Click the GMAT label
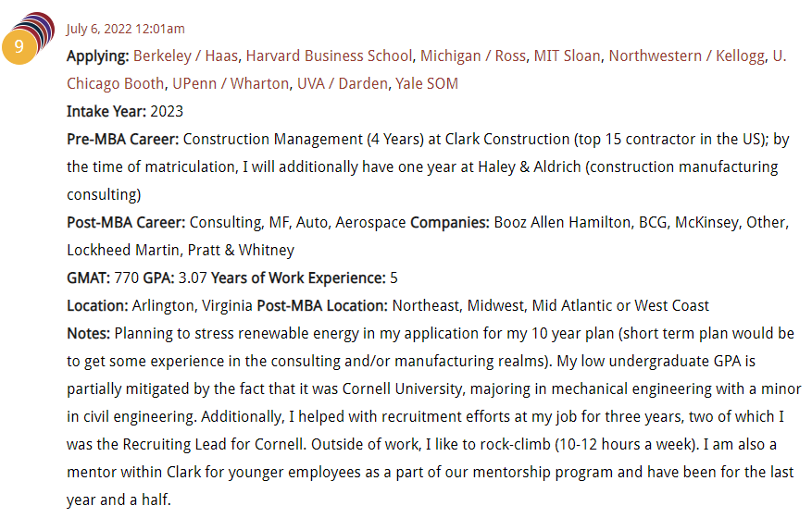812x518 pixels. (x=88, y=277)
